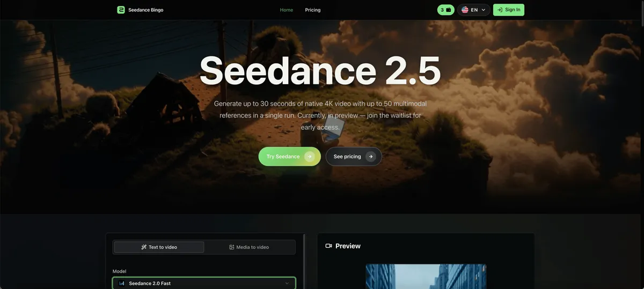Expand the Seedance 2.0 Fast model dropdown
Image resolution: width=644 pixels, height=289 pixels.
(x=204, y=283)
